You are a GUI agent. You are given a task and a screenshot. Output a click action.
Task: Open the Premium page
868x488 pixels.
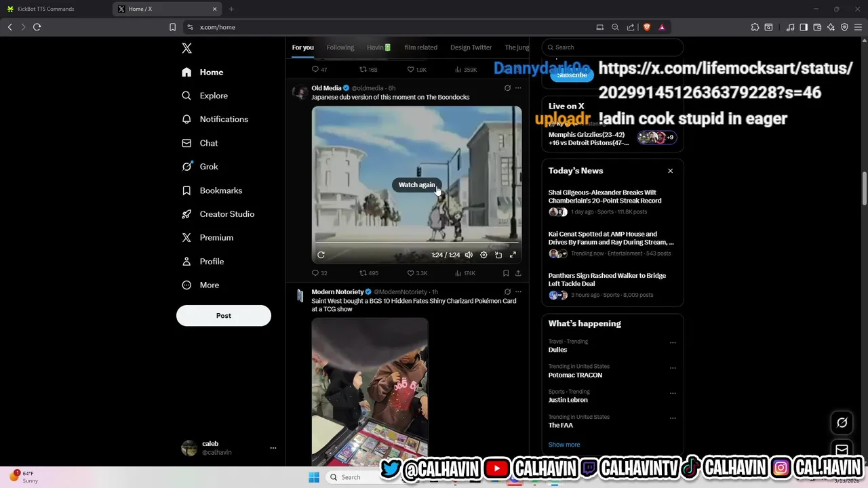click(208, 238)
